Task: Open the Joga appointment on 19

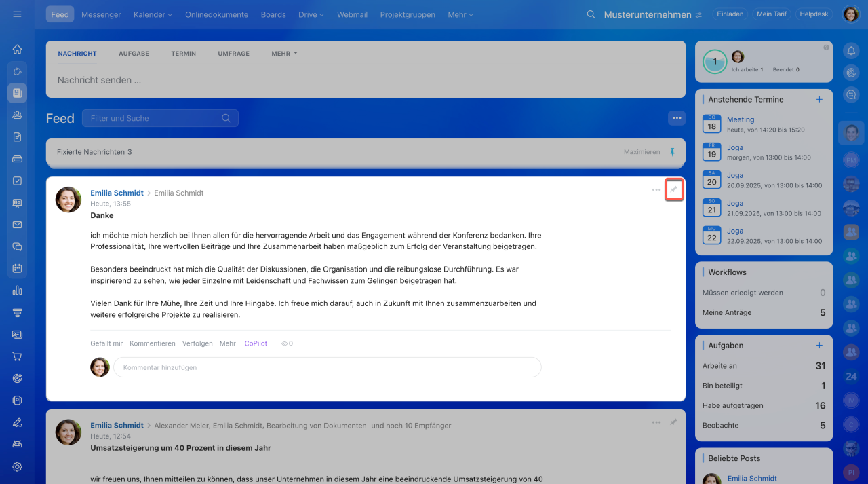Action: coord(735,147)
